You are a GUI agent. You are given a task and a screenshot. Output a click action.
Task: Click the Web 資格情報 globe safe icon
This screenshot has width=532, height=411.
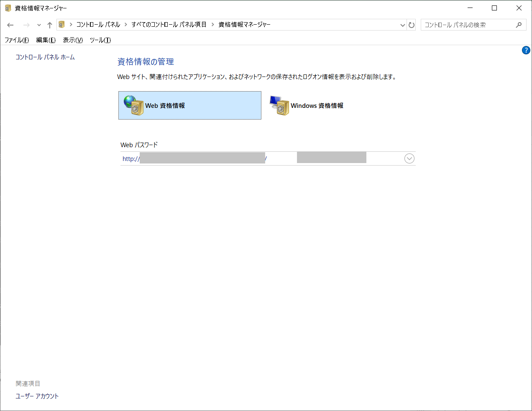point(133,105)
